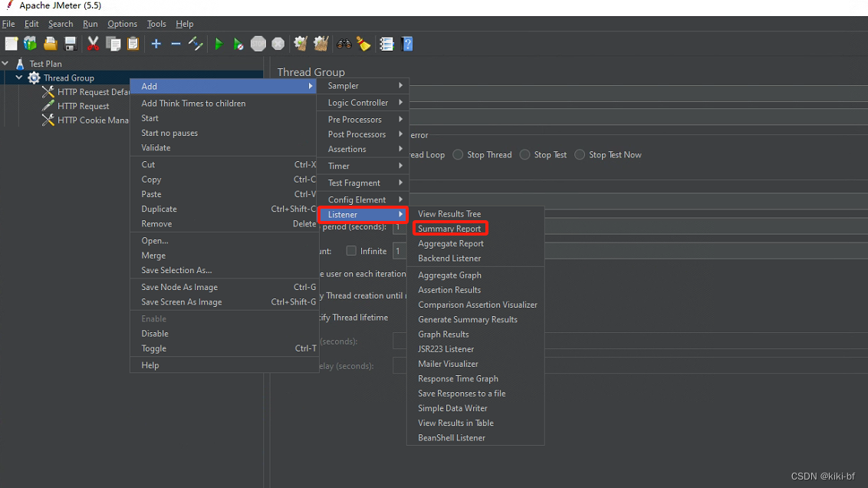Click the Help question mark icon
The image size is (868, 488).
pyautogui.click(x=407, y=44)
